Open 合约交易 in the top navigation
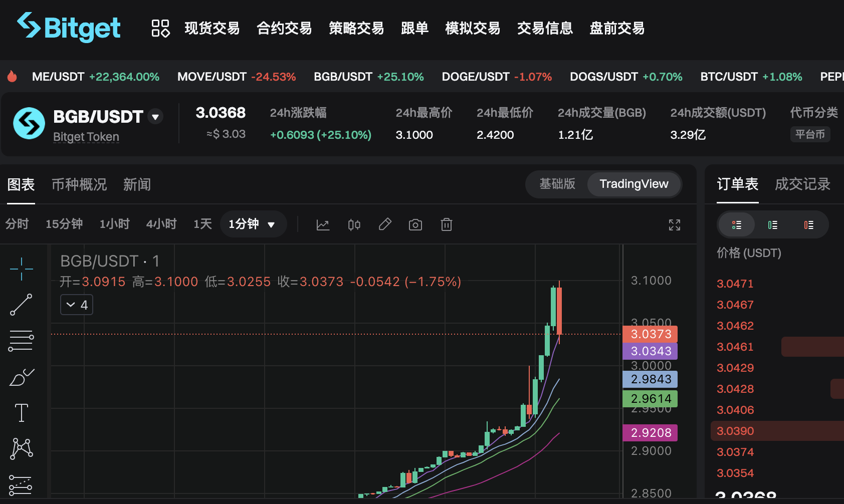 pyautogui.click(x=284, y=28)
